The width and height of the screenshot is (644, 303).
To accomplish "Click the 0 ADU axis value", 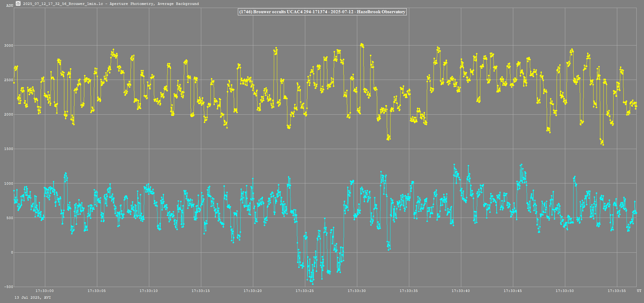I will (12, 253).
